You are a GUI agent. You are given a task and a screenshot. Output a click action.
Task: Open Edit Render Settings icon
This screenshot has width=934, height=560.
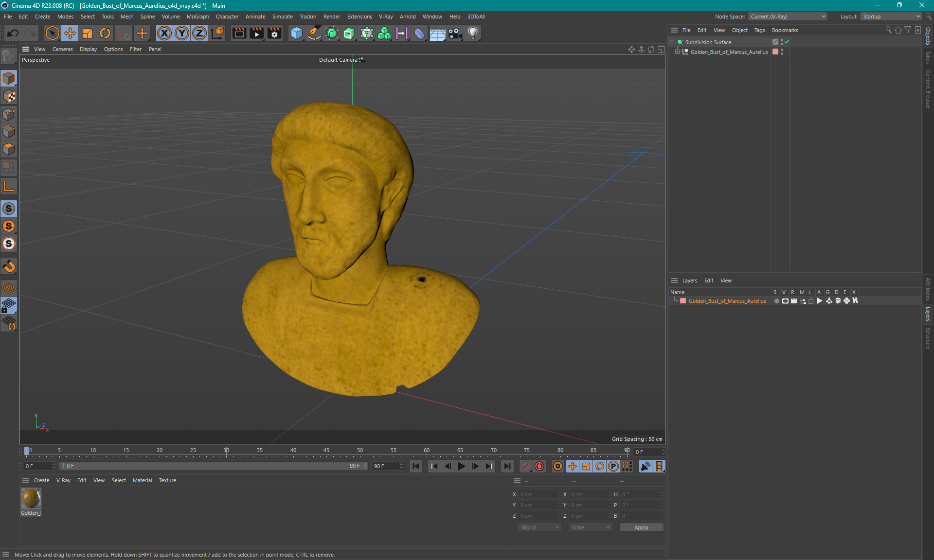tap(274, 33)
